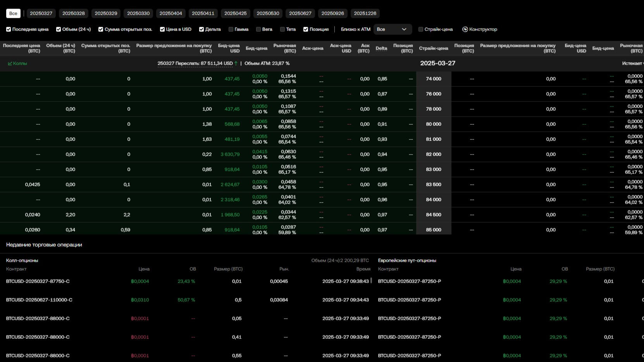Click the Delta column header
Viewport: 644px width, 362px height.
coord(381,48)
